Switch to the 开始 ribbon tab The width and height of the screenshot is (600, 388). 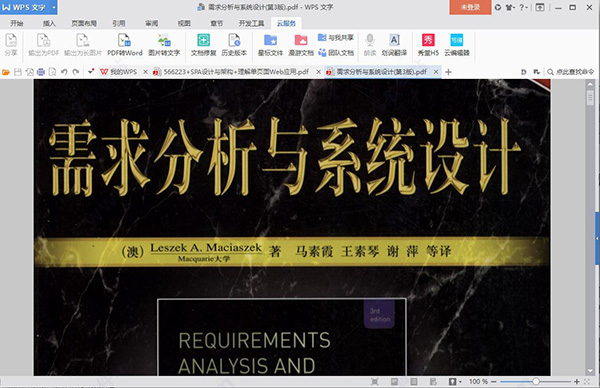point(16,23)
